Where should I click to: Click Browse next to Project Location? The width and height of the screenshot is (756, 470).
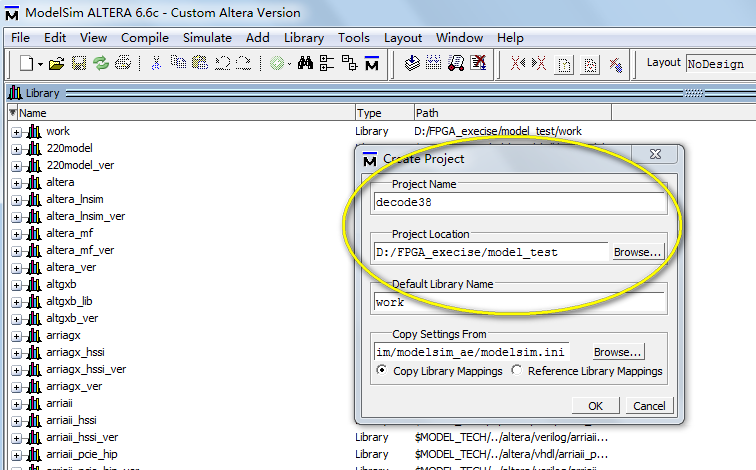[637, 252]
